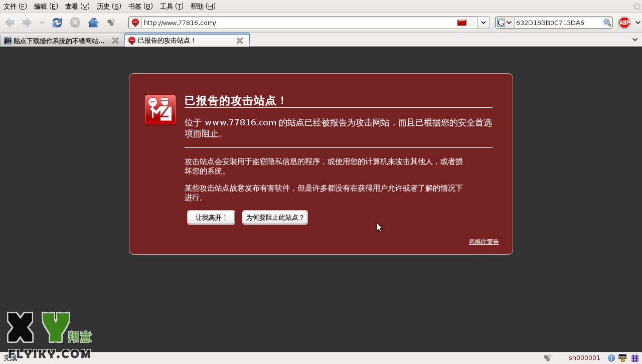642x364 pixels.
Task: Open the 历史 (History) menu
Action: point(109,6)
